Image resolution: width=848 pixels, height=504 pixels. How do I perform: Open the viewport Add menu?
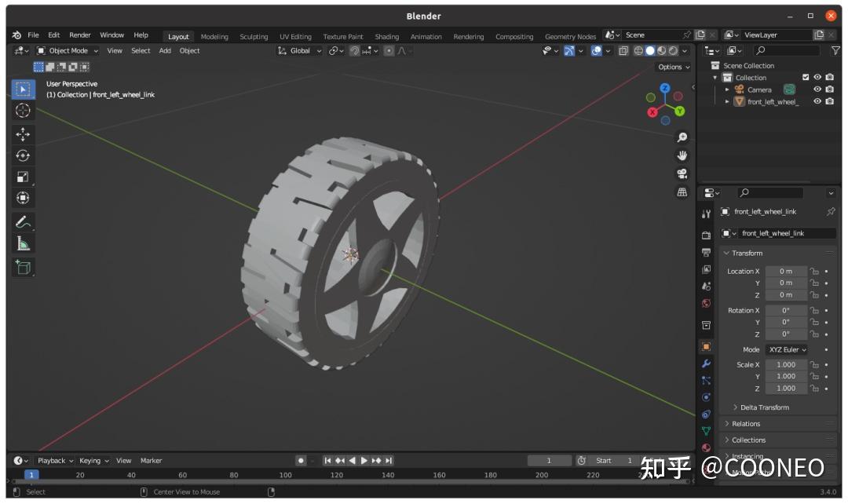pyautogui.click(x=165, y=50)
